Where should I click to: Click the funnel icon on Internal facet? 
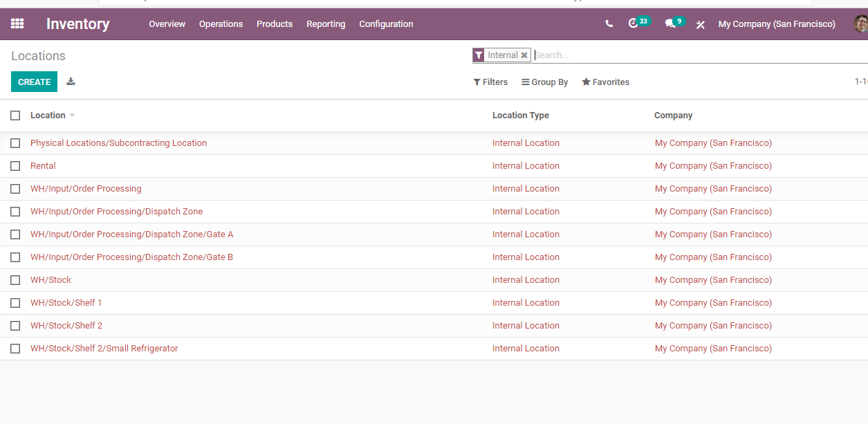pyautogui.click(x=479, y=55)
